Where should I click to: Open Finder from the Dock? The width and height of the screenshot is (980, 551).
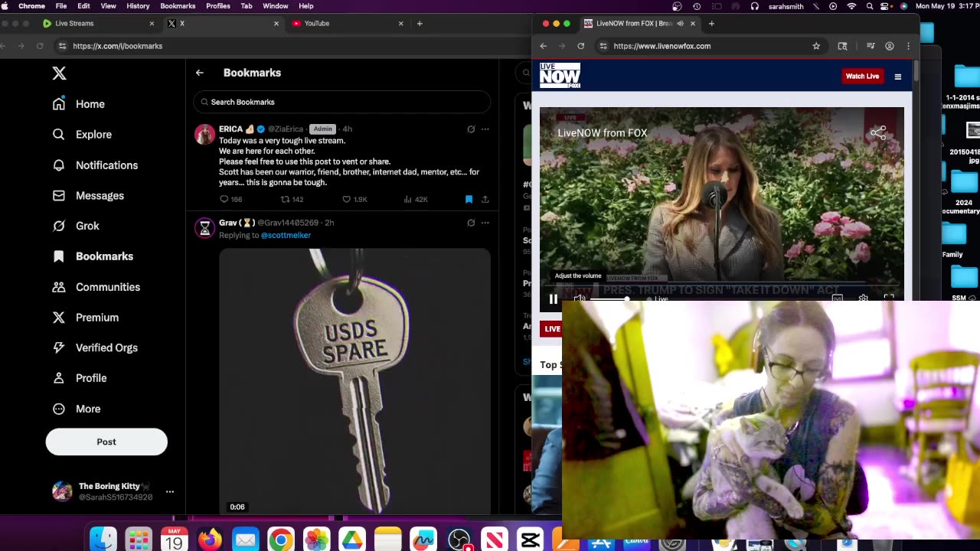pos(103,540)
